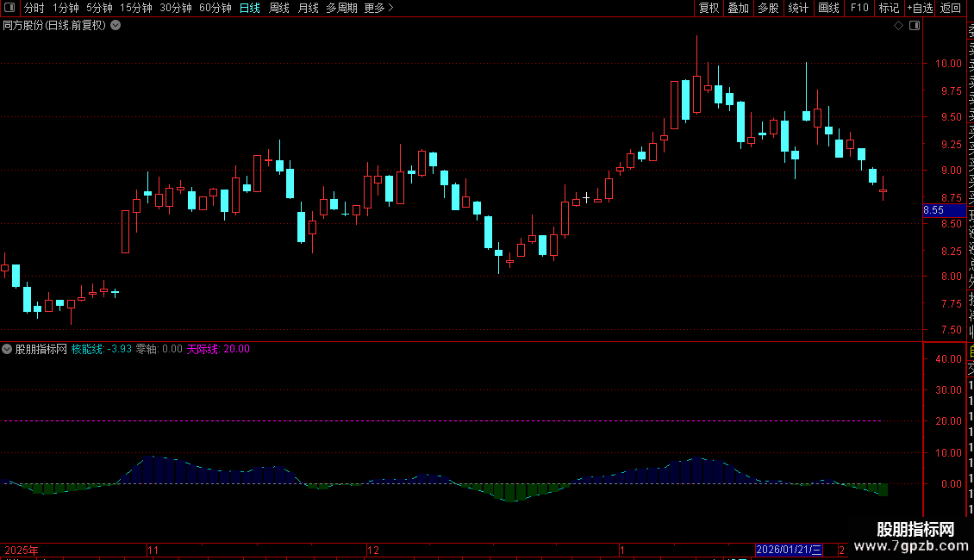Click the 标记 mark button

point(889,8)
